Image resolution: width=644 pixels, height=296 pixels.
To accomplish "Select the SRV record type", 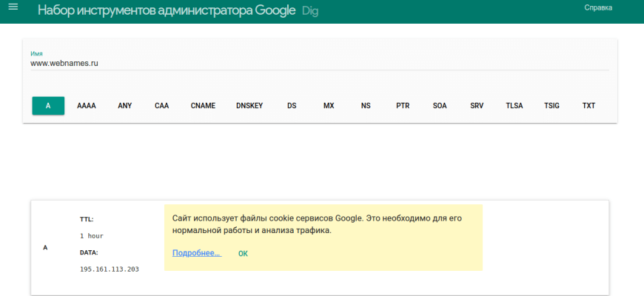I will pos(477,106).
